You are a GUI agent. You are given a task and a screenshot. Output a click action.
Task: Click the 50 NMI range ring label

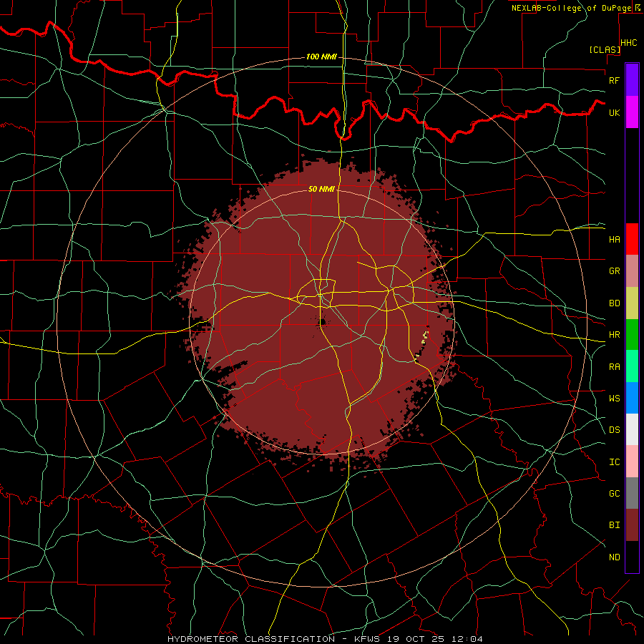(x=321, y=189)
